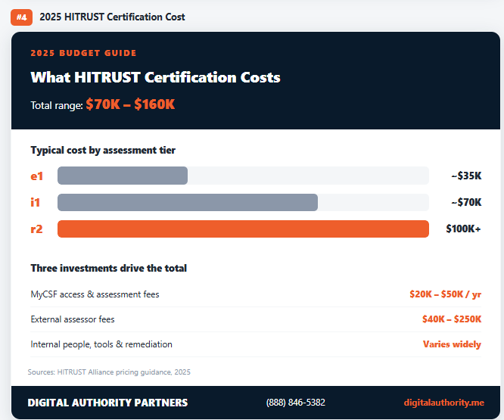This screenshot has width=504, height=420.
Task: Click the '~$70K' value
Action: pyautogui.click(x=466, y=203)
